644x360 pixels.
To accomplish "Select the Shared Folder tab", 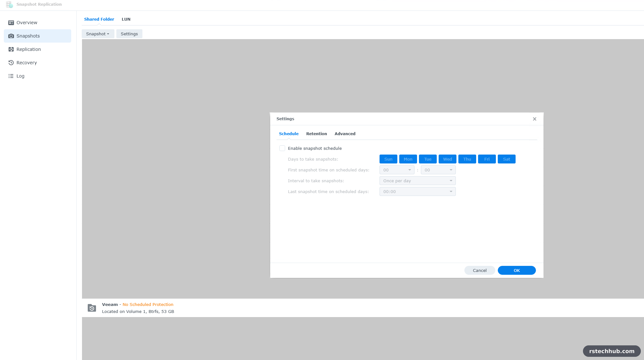I will [x=99, y=19].
